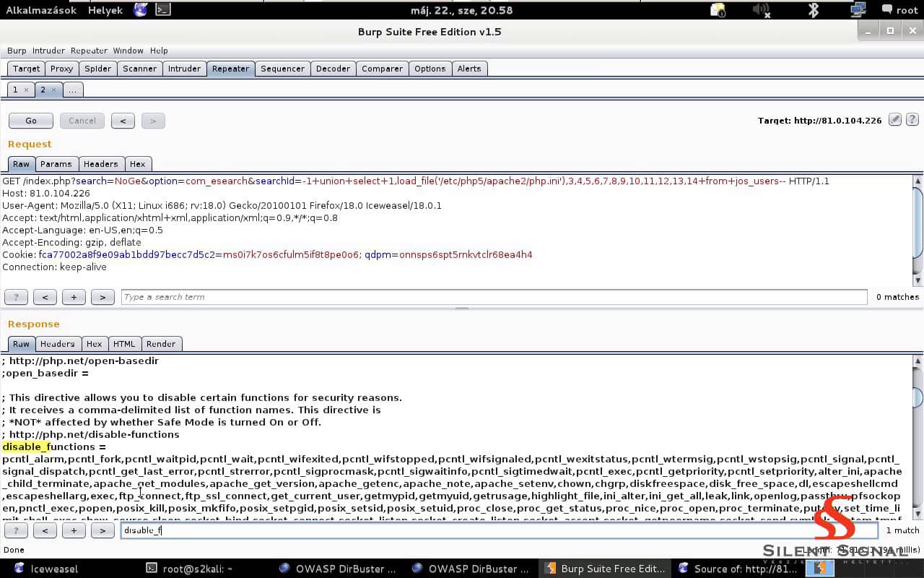Click the Bluetooth icon in system tray

click(x=813, y=10)
